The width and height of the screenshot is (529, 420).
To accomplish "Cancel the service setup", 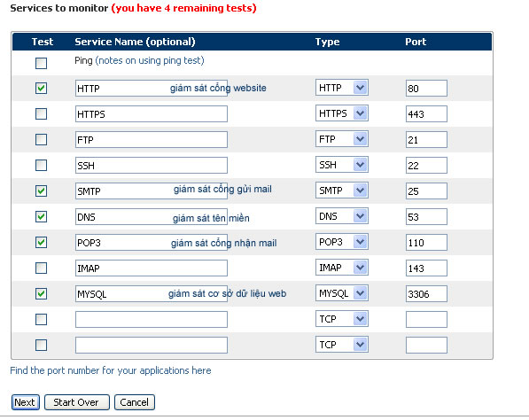I will 135,402.
